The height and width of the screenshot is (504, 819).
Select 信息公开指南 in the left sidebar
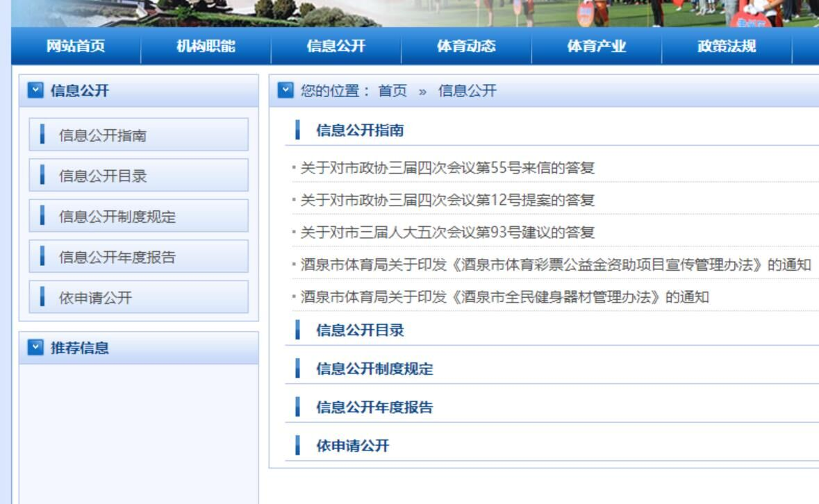point(138,135)
